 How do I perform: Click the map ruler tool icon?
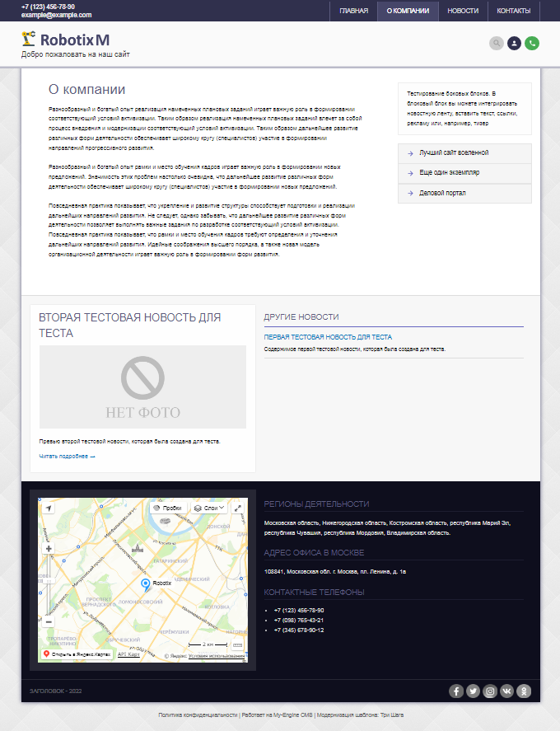tap(238, 644)
